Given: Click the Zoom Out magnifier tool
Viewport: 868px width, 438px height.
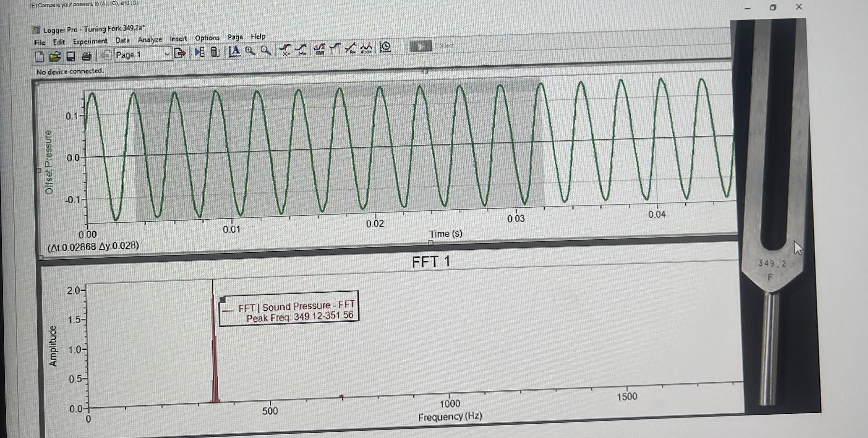Looking at the screenshot, I should tap(265, 50).
